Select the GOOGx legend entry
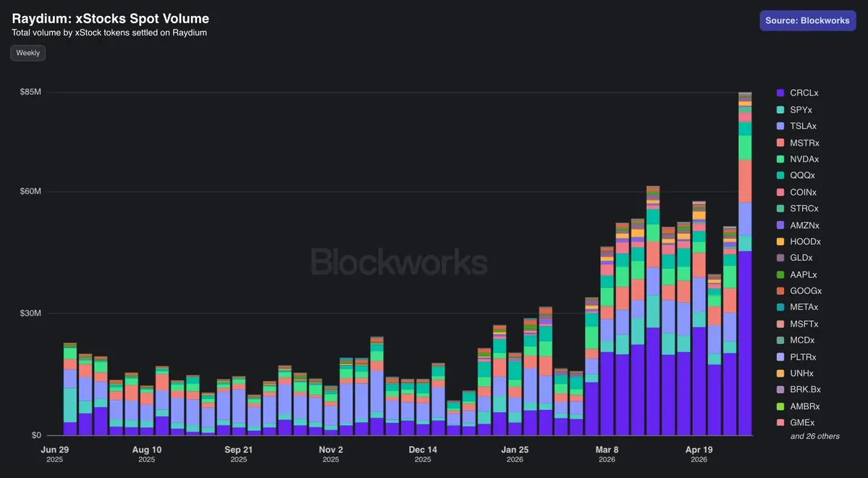The width and height of the screenshot is (868, 478). (799, 291)
